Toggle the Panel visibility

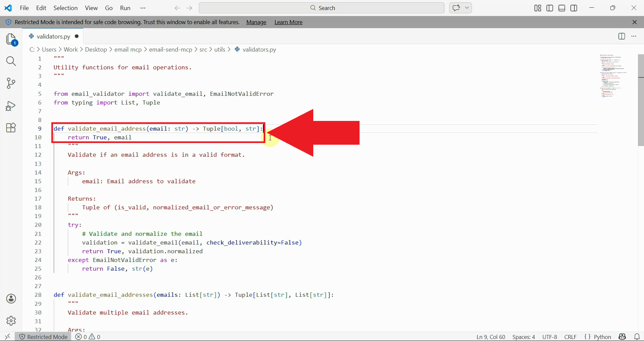pos(561,8)
